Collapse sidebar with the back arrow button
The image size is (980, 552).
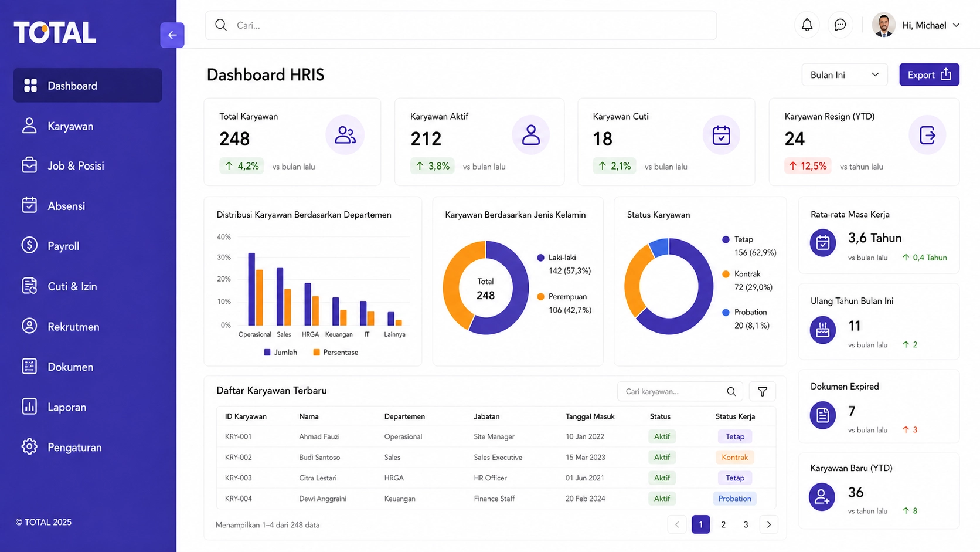tap(172, 35)
